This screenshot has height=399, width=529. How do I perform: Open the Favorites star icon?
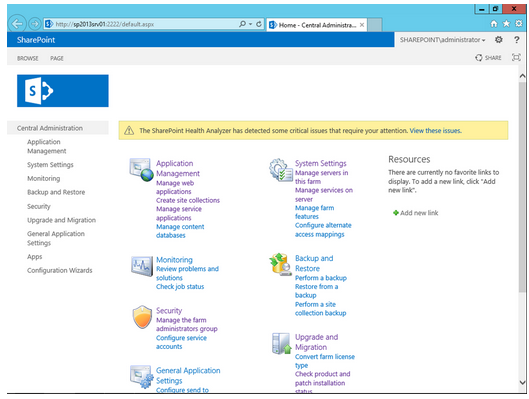click(x=506, y=24)
